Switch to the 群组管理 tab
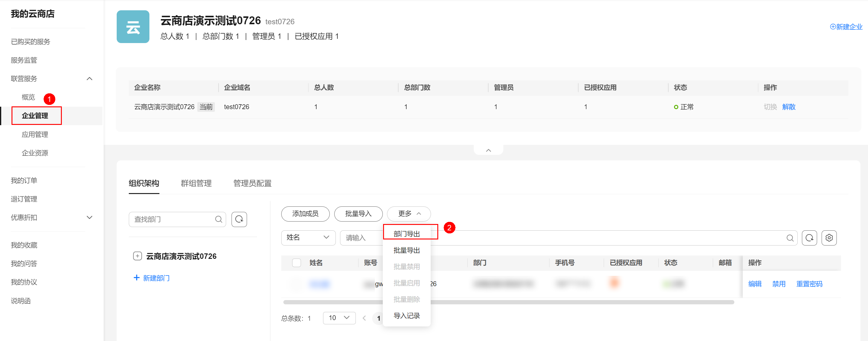The height and width of the screenshot is (341, 868). coord(196,183)
